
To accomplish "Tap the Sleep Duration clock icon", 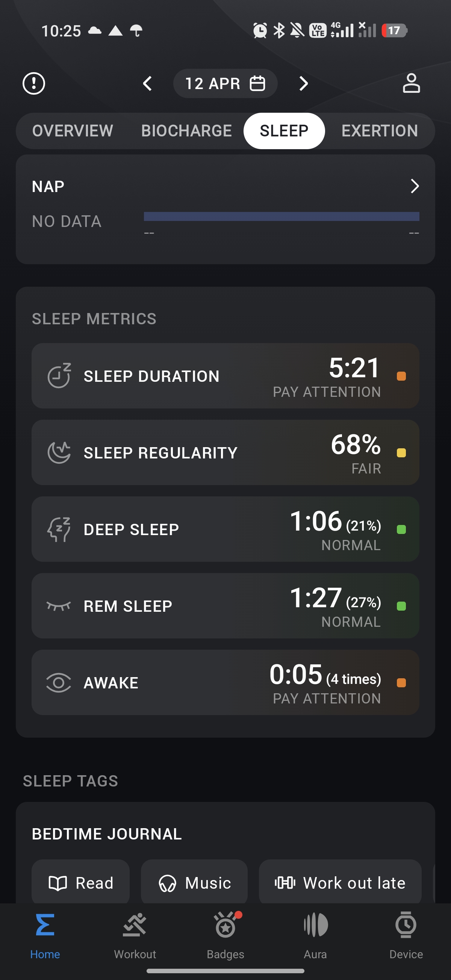I will click(x=59, y=376).
